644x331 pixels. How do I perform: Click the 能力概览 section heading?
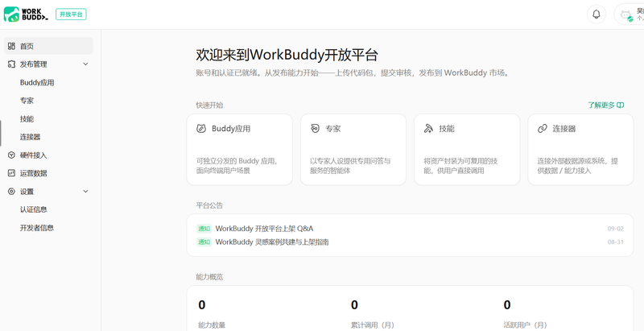[209, 277]
